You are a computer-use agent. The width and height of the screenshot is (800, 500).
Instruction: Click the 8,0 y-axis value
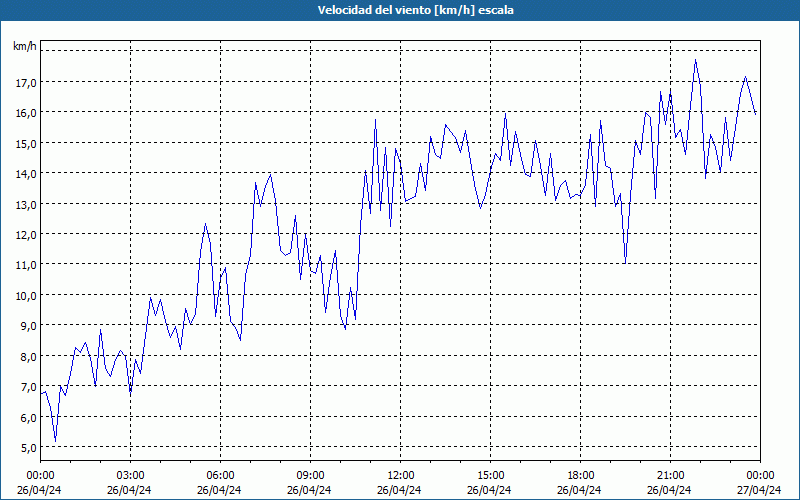28,357
